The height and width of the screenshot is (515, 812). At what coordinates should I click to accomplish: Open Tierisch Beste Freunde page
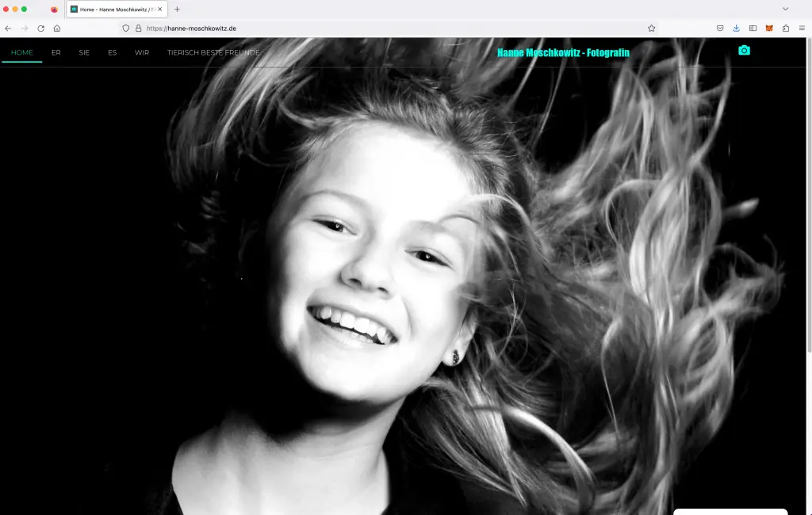point(213,52)
